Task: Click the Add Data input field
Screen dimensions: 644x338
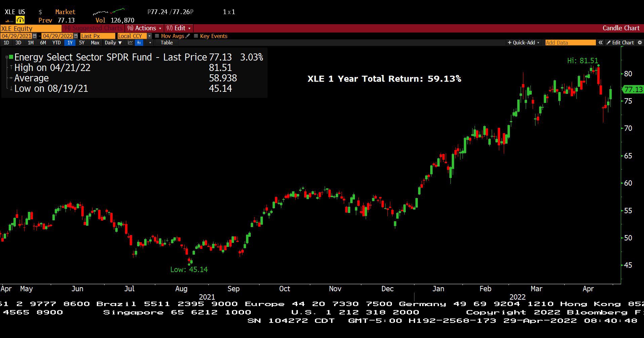Action: click(x=570, y=43)
